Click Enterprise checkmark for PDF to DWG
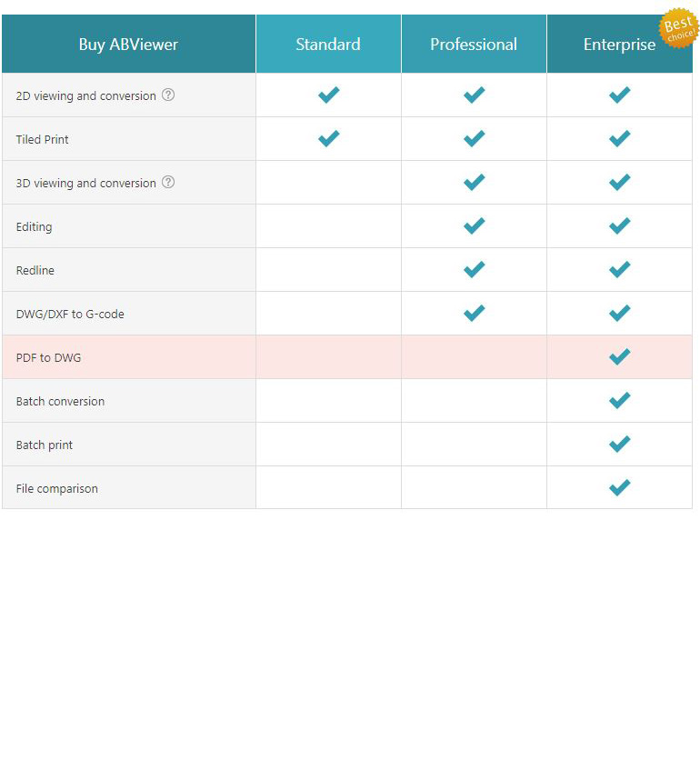 point(619,356)
